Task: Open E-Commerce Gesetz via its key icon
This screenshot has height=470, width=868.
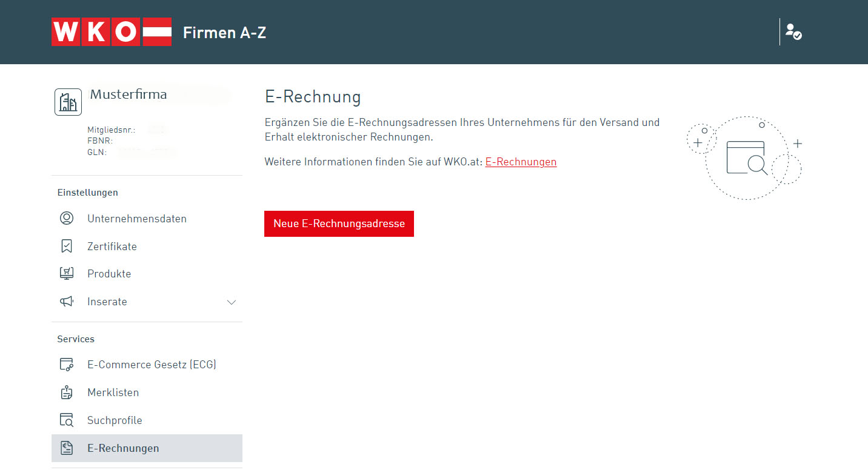Action: tap(67, 364)
